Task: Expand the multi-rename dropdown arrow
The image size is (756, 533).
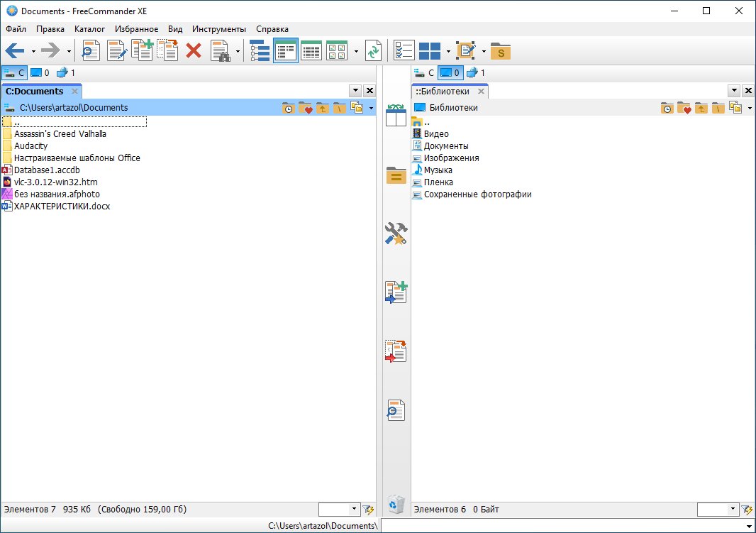Action: pos(484,51)
